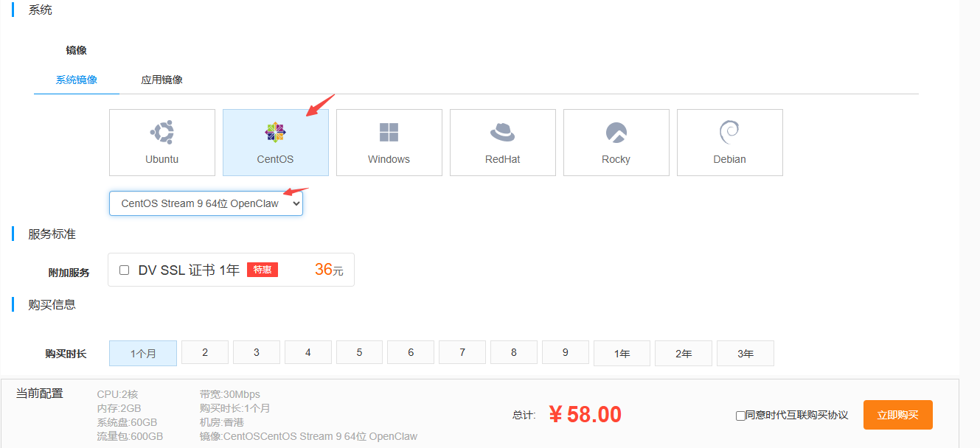Pick the 6 month duration option

point(411,352)
